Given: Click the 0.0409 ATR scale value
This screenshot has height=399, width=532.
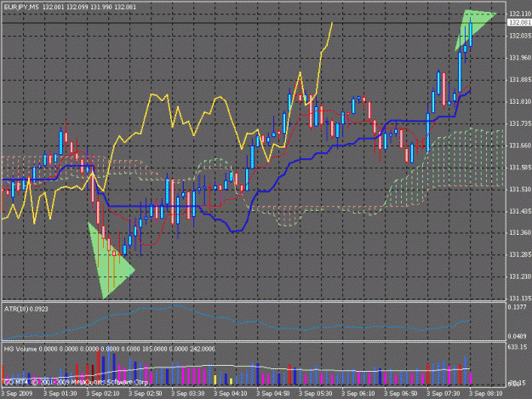Looking at the screenshot, I should pos(517,336).
